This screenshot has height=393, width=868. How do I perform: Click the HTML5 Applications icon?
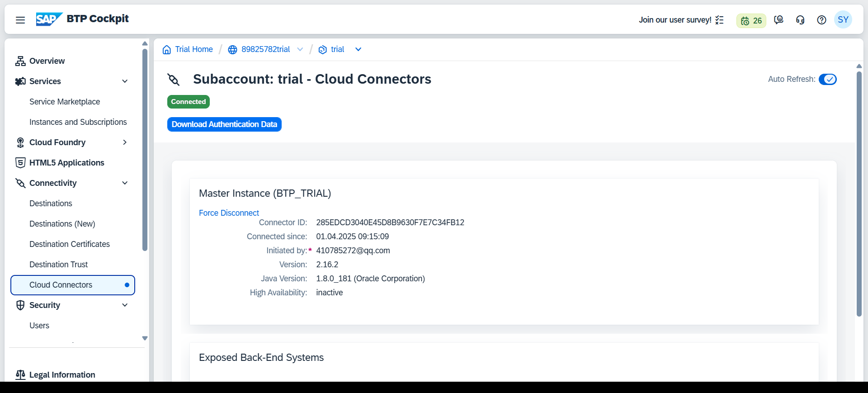(20, 163)
